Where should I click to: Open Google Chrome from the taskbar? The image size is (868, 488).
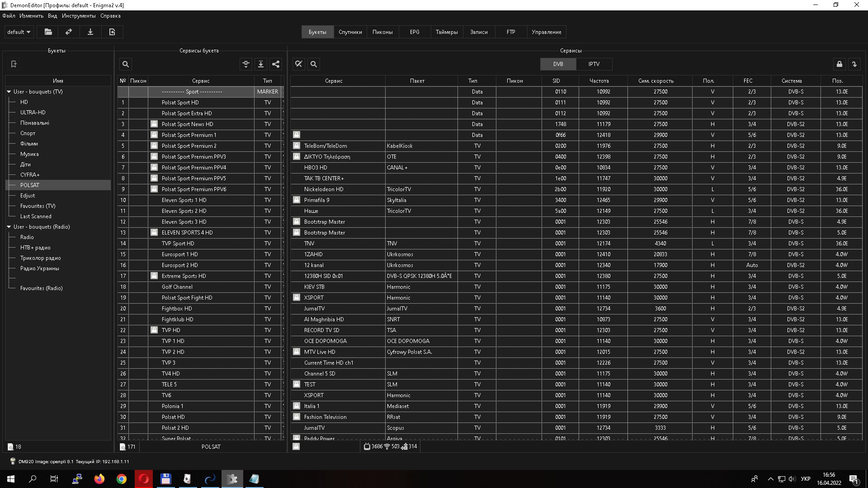coord(122,479)
